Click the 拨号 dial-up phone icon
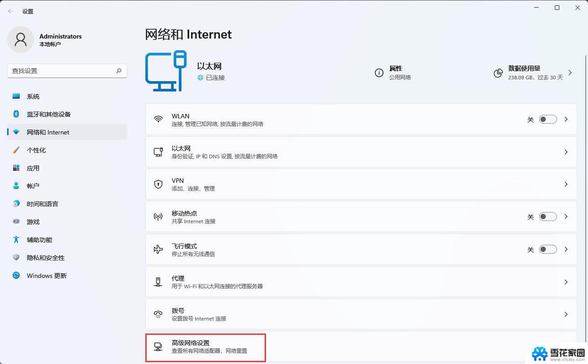 pos(158,314)
